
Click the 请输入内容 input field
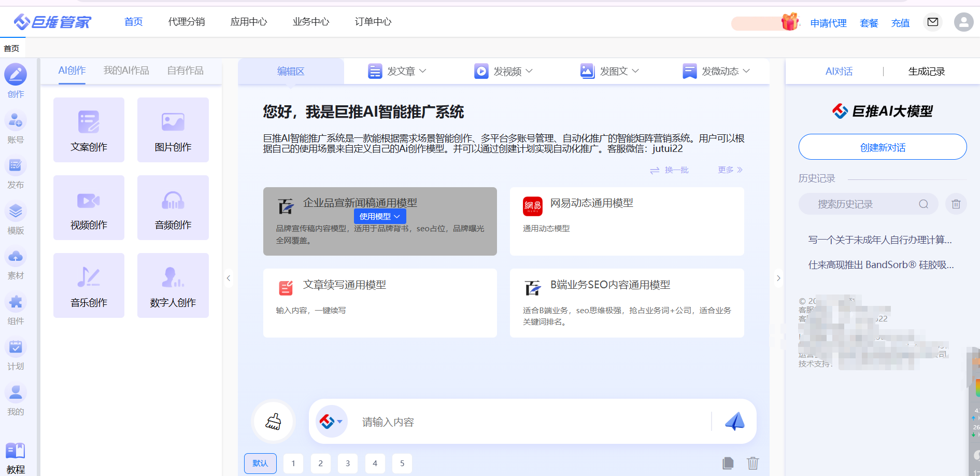(533, 422)
